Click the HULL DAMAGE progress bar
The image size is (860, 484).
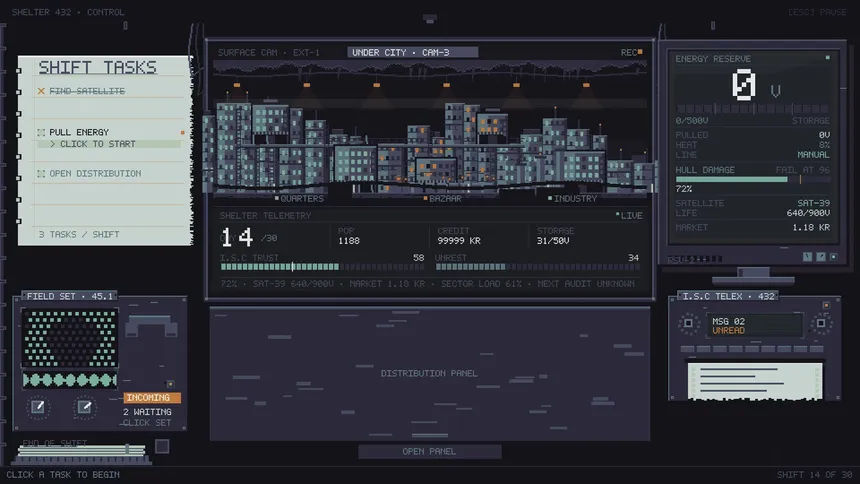coord(752,179)
